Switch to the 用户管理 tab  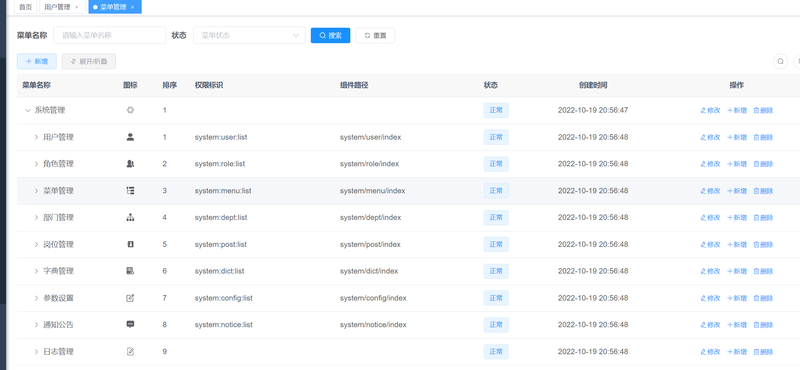tap(61, 7)
